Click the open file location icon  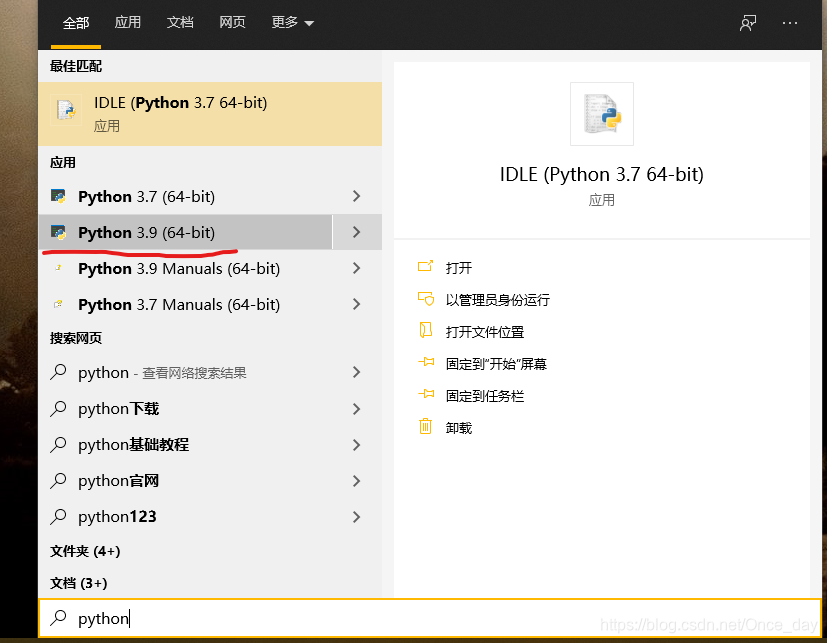click(425, 330)
